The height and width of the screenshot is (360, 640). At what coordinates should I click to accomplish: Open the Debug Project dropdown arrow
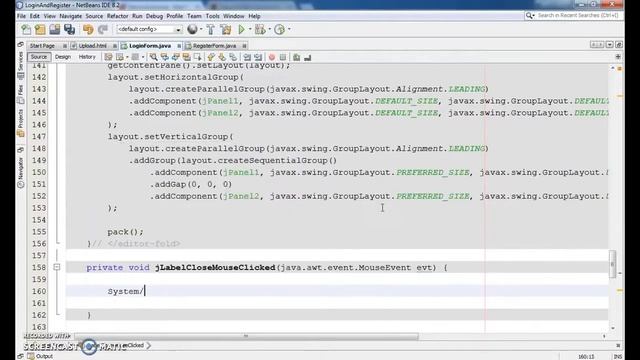[269, 29]
